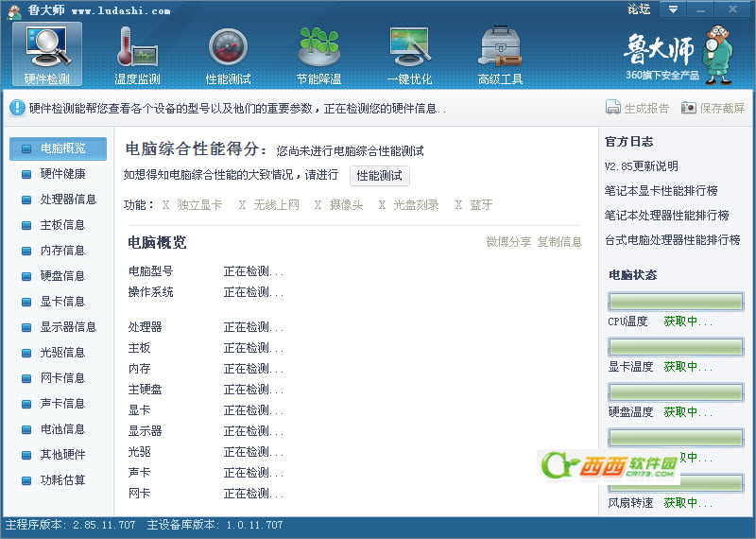The height and width of the screenshot is (539, 756).
Task: Open 笔记本显卡性能排行榜 link
Action: (x=661, y=191)
